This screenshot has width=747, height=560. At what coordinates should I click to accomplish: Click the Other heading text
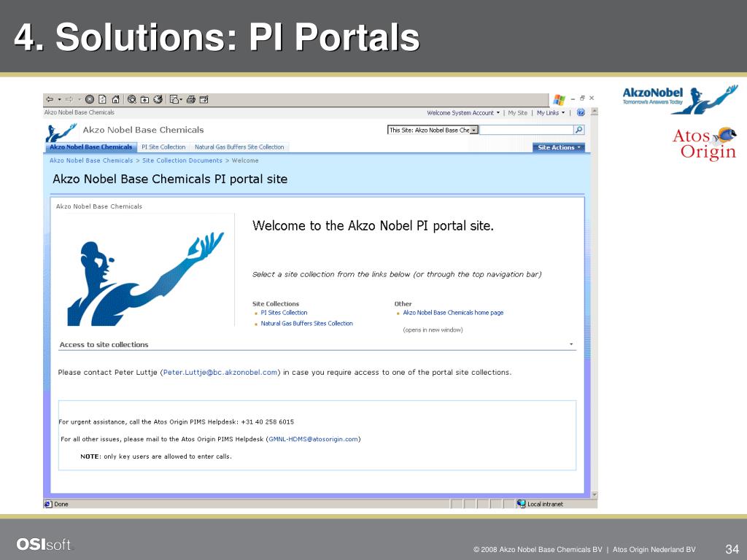(403, 304)
